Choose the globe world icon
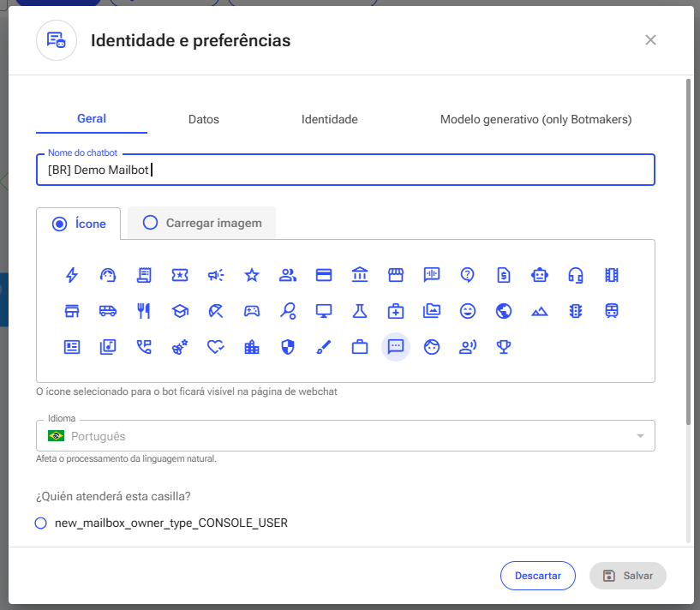 504,311
